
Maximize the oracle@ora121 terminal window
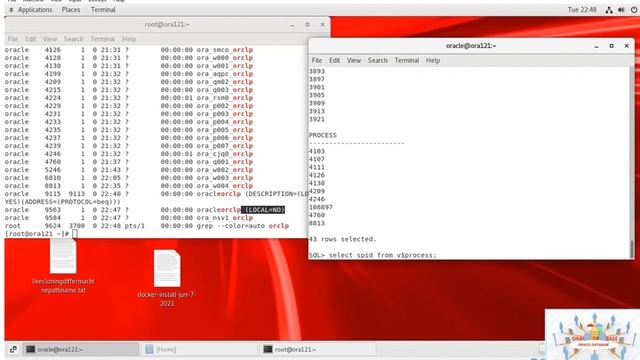coord(611,46)
